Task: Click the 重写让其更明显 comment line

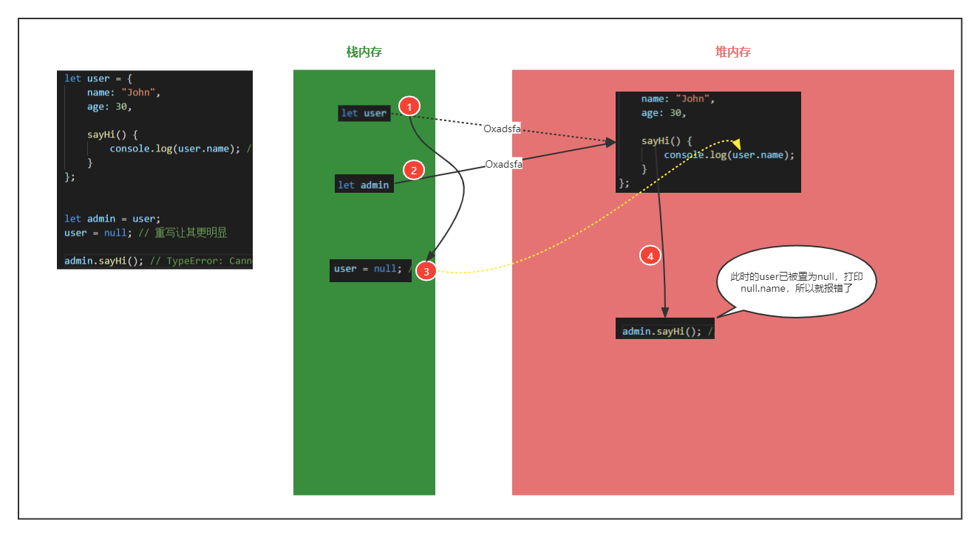Action: tap(146, 233)
